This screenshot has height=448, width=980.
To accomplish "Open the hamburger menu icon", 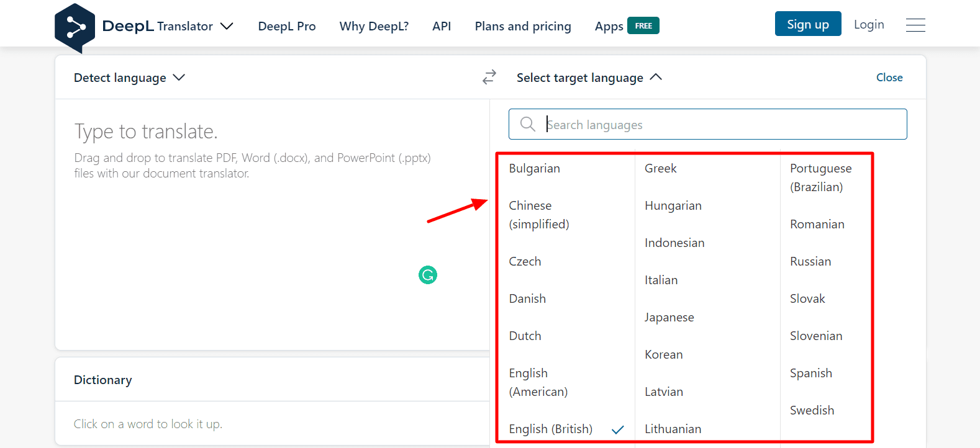I will (915, 25).
